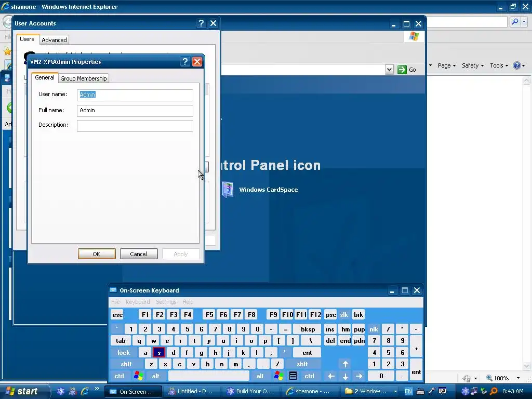Toggle the left alt key on On-Screen Keyboard
The width and height of the screenshot is (532, 399).
(155, 376)
